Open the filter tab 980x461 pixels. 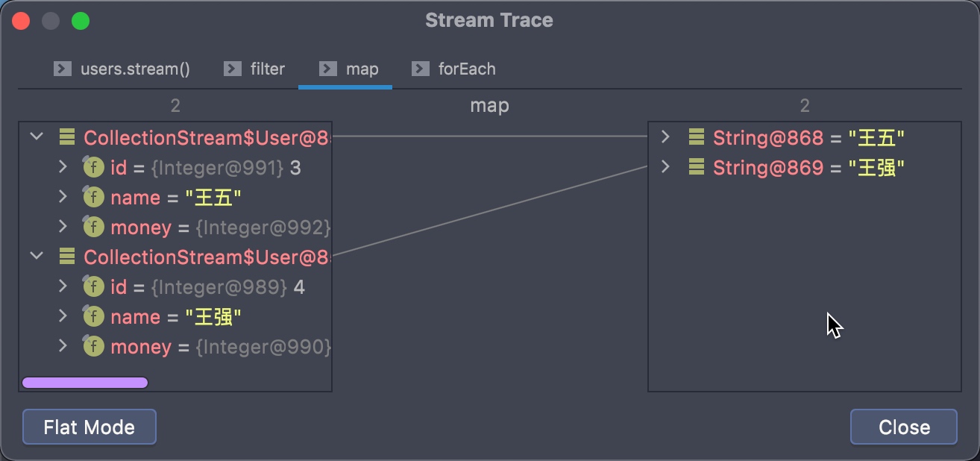point(254,69)
